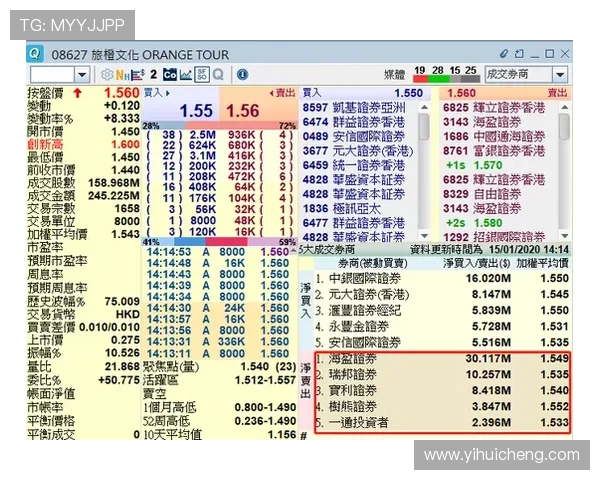Click the green media sentiment bar labeled 28

coord(438,79)
